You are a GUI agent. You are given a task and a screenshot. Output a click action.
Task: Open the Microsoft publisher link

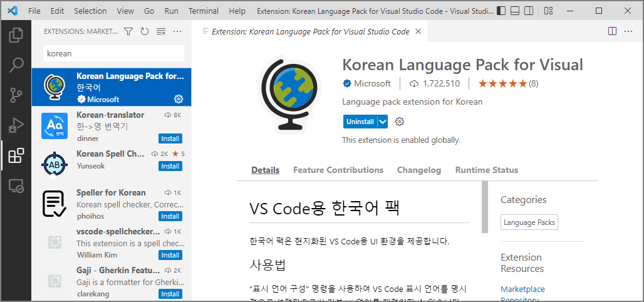click(372, 84)
